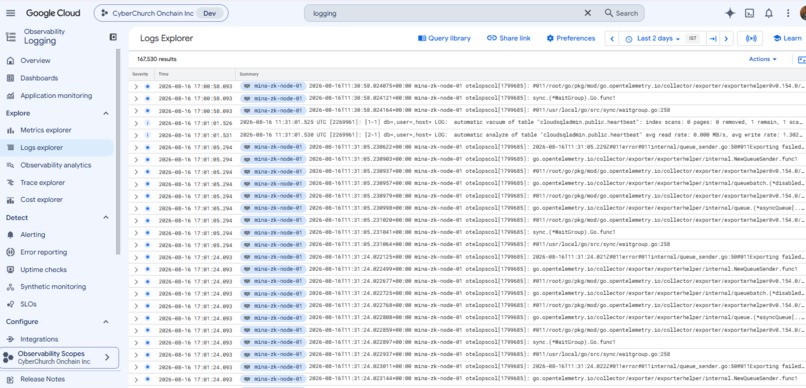Click the clock icon in time range selector

click(x=628, y=39)
